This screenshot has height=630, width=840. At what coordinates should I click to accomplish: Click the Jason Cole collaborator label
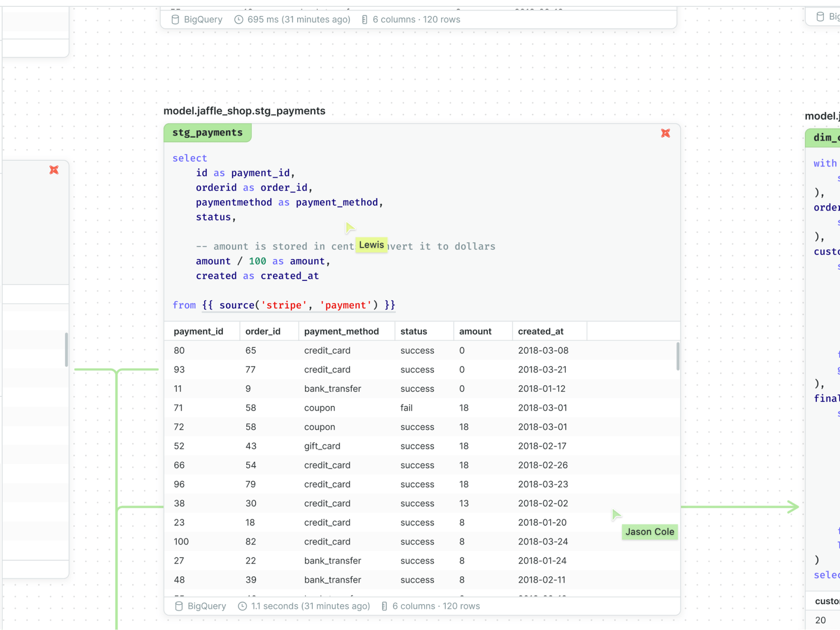click(649, 532)
